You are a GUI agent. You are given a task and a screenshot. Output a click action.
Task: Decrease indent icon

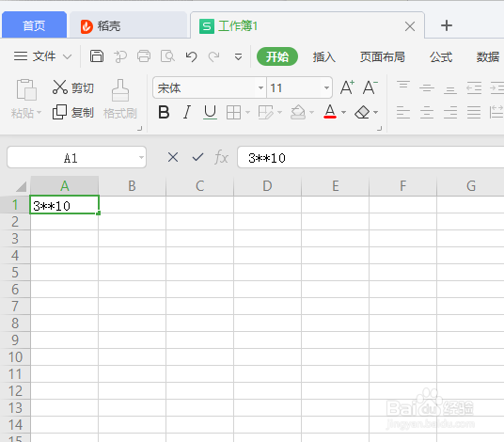pyautogui.click(x=474, y=87)
